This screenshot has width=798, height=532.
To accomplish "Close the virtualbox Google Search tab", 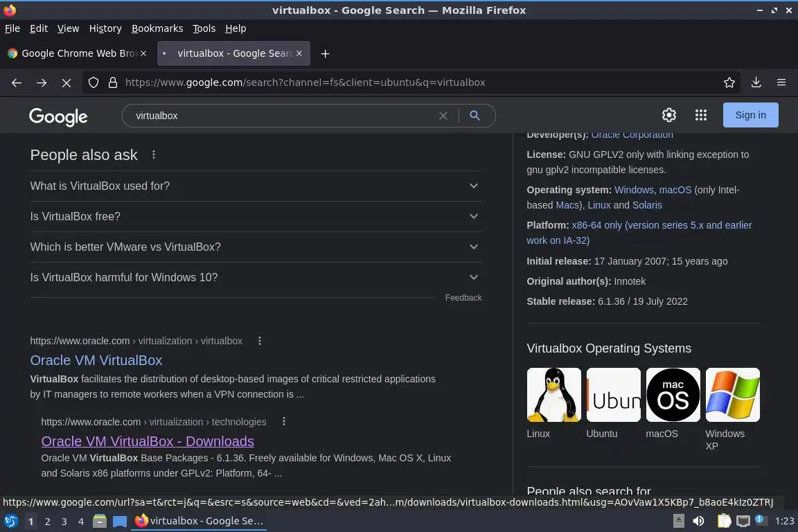I will click(299, 53).
